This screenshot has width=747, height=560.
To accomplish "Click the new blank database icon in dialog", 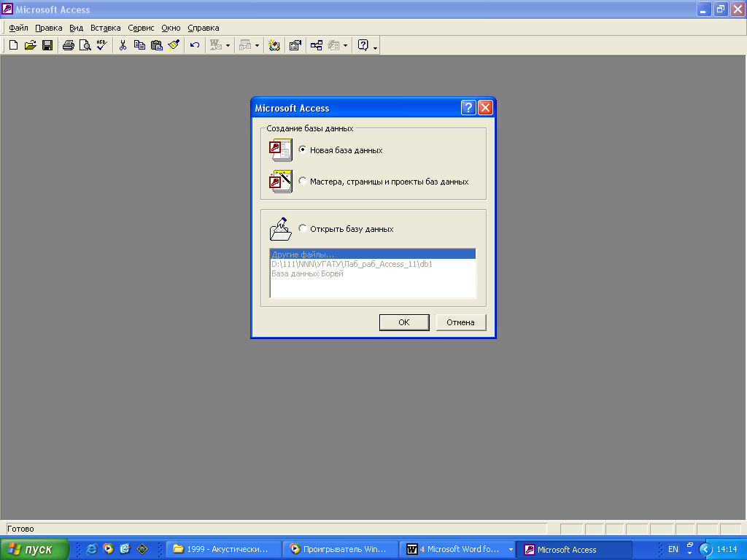I will point(281,150).
